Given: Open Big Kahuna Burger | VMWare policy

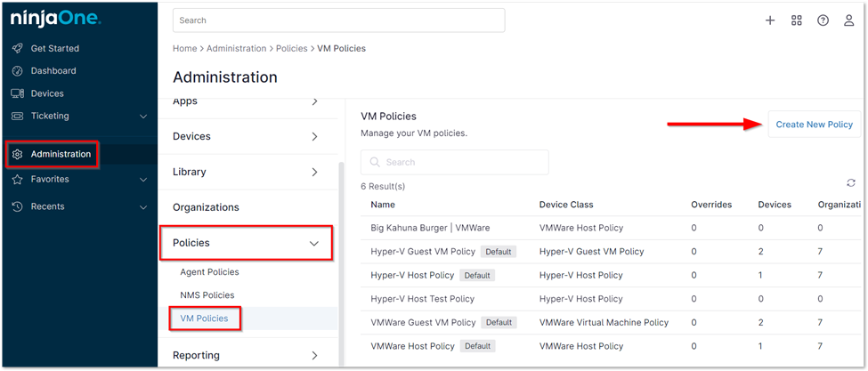Looking at the screenshot, I should [430, 228].
